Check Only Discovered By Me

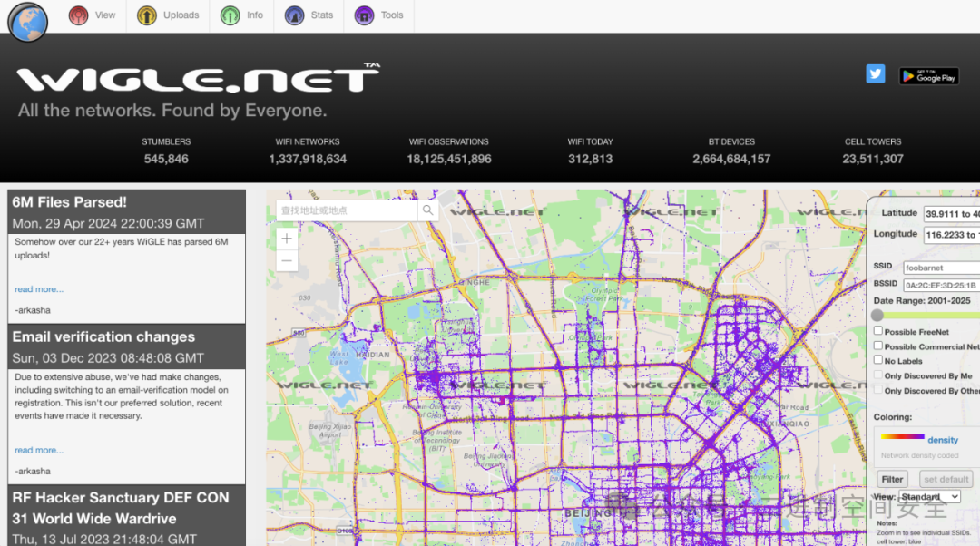[878, 375]
